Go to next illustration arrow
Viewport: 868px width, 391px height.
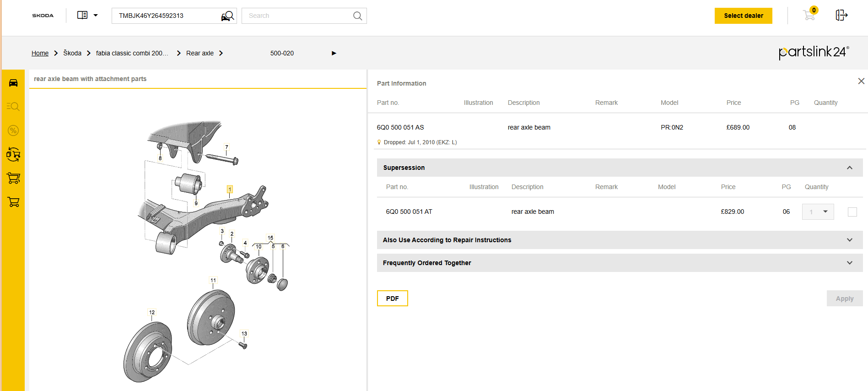(x=334, y=53)
